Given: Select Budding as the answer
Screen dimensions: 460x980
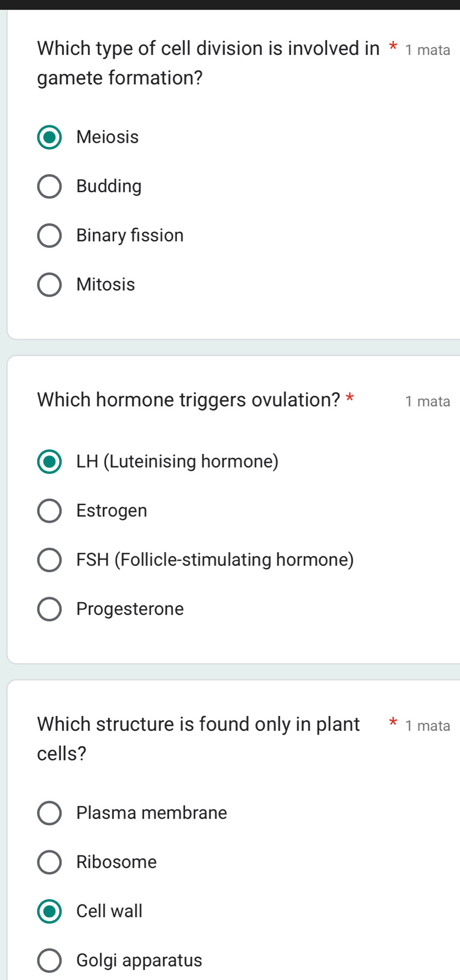Looking at the screenshot, I should [108, 187].
